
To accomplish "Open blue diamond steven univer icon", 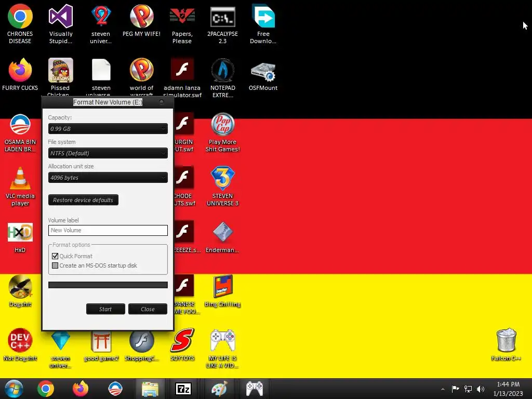I will (x=61, y=348).
